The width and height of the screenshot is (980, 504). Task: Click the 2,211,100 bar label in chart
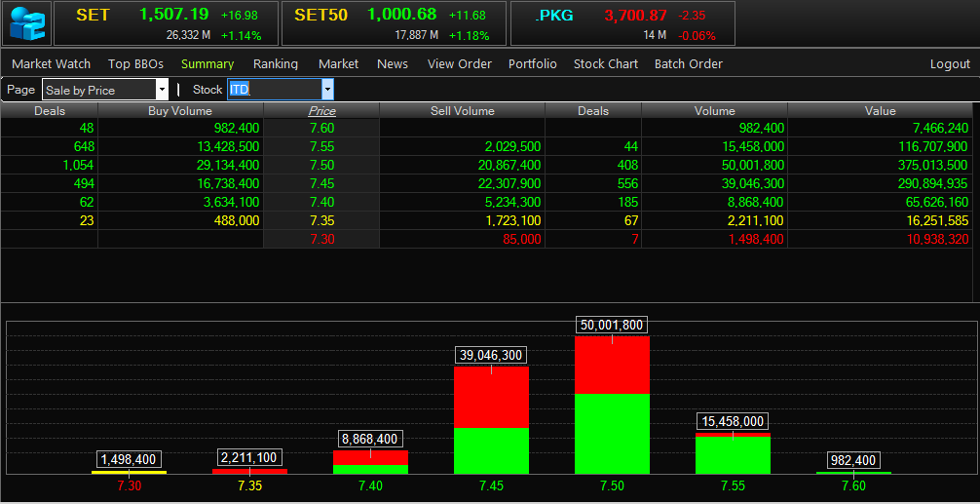pyautogui.click(x=249, y=458)
